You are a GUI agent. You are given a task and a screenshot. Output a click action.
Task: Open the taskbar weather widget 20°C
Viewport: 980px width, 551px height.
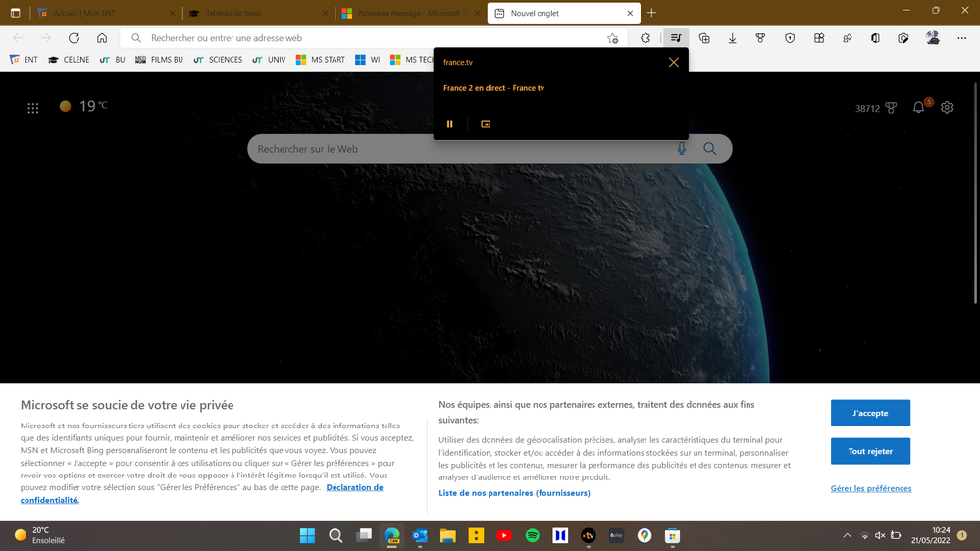coord(40,535)
